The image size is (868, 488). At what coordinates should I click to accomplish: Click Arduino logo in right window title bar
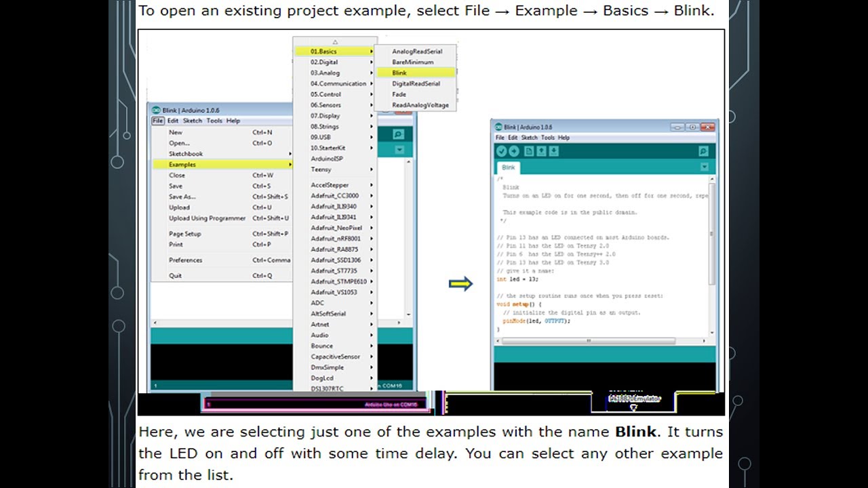pos(498,127)
